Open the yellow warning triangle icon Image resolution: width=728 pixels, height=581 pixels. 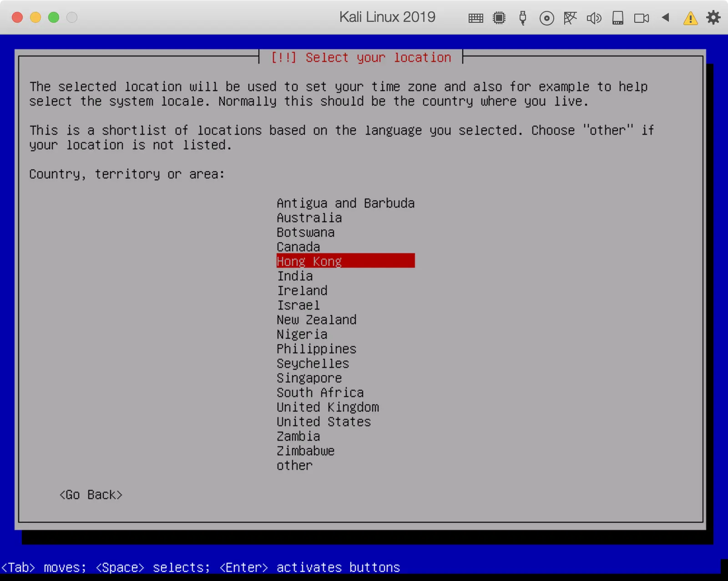[x=690, y=18]
